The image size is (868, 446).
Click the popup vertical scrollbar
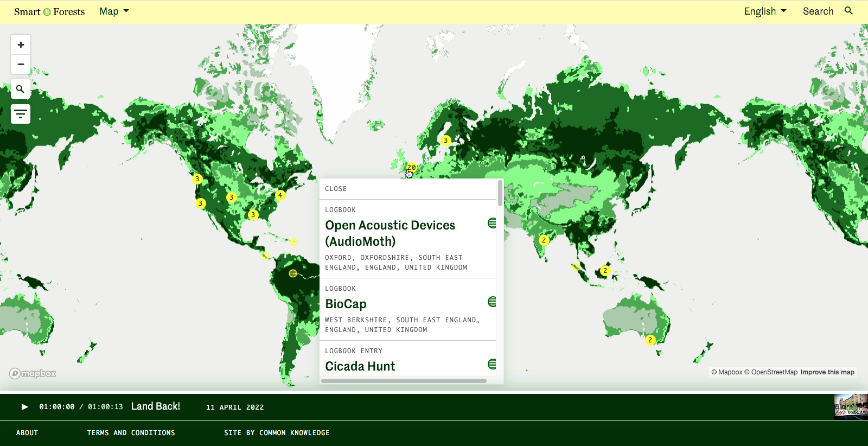500,193
